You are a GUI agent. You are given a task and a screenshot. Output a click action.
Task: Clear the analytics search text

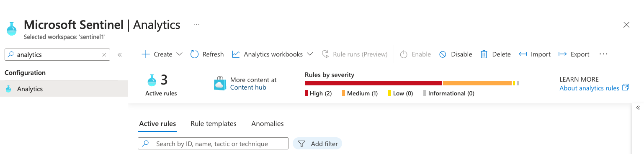[x=104, y=54]
